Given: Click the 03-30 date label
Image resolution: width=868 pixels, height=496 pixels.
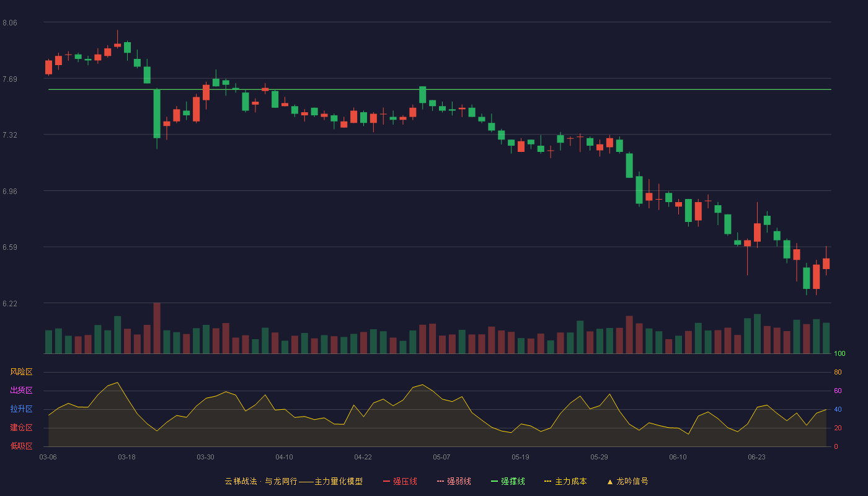Looking at the screenshot, I should coord(206,457).
